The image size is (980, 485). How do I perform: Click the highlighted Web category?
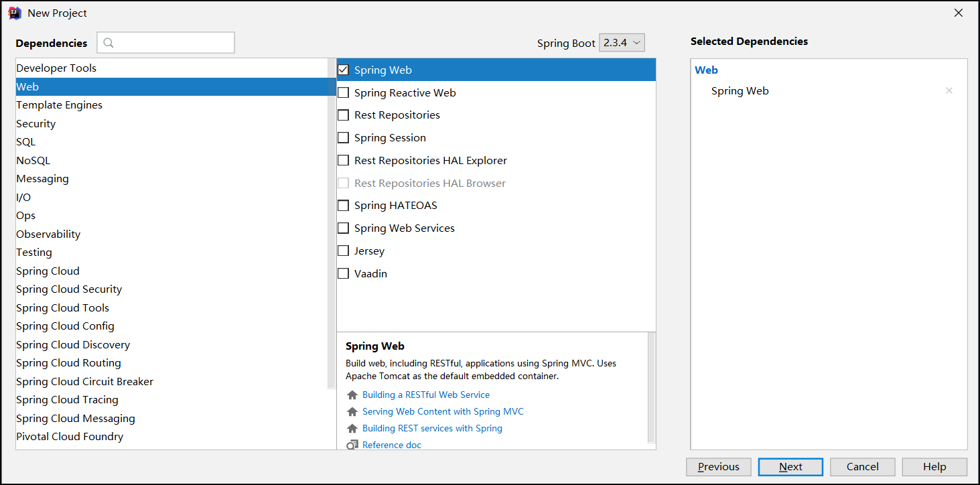point(176,87)
